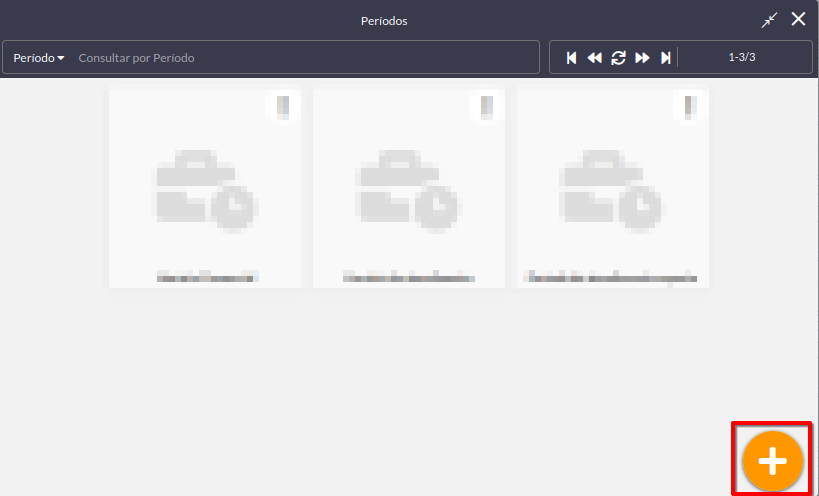
Task: Open options menu on third período card
Action: (691, 107)
